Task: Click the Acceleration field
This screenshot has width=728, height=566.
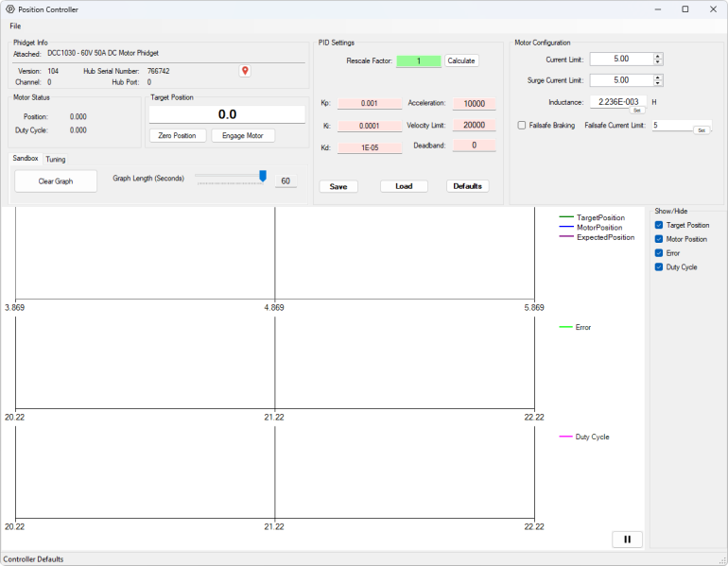Action: pos(474,103)
